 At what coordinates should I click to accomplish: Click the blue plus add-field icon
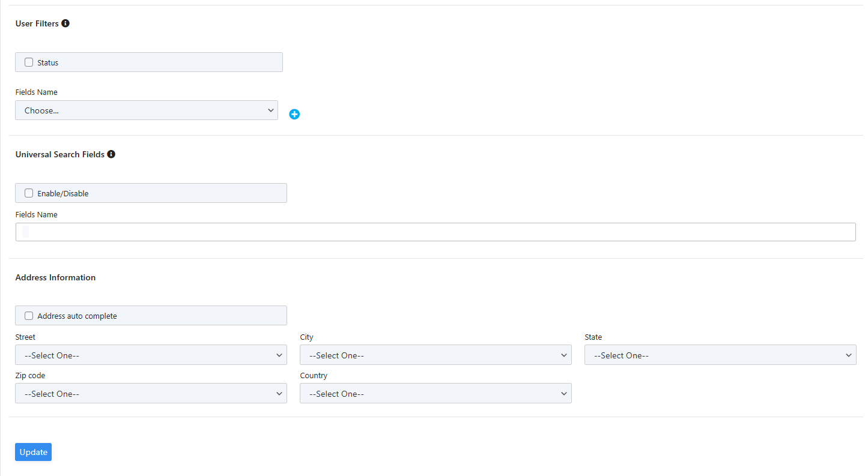point(294,114)
